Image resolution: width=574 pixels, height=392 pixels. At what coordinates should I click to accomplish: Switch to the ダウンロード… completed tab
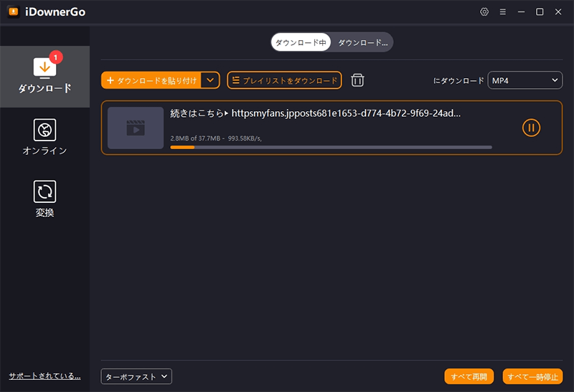coord(362,42)
